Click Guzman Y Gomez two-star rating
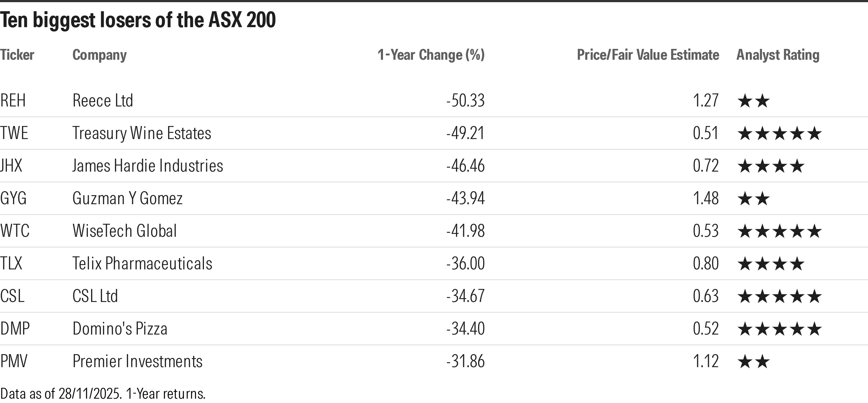The width and height of the screenshot is (868, 403). [753, 199]
